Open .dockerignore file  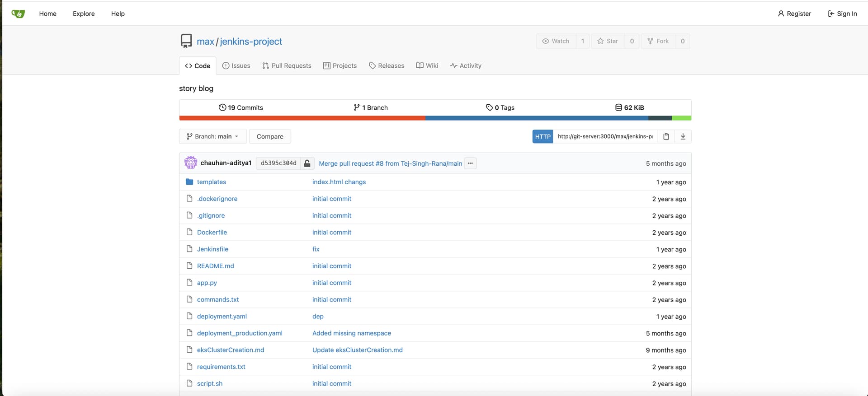click(217, 199)
